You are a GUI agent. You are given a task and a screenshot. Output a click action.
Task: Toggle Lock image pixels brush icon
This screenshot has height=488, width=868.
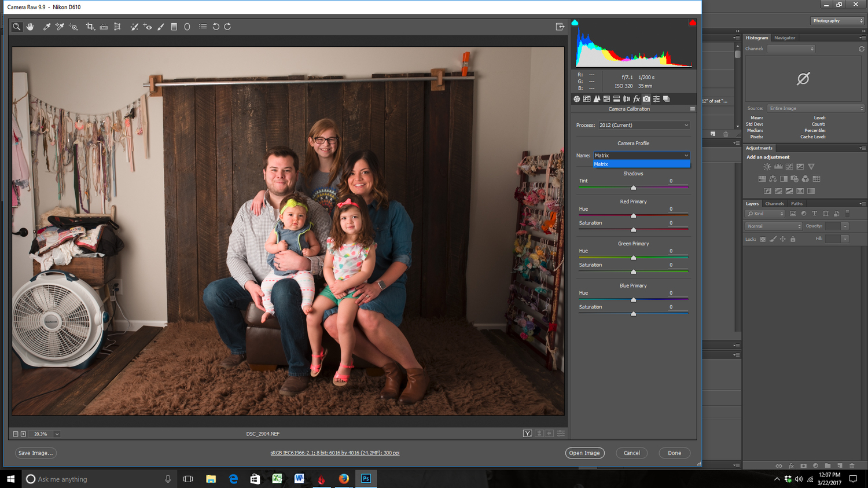[773, 239]
